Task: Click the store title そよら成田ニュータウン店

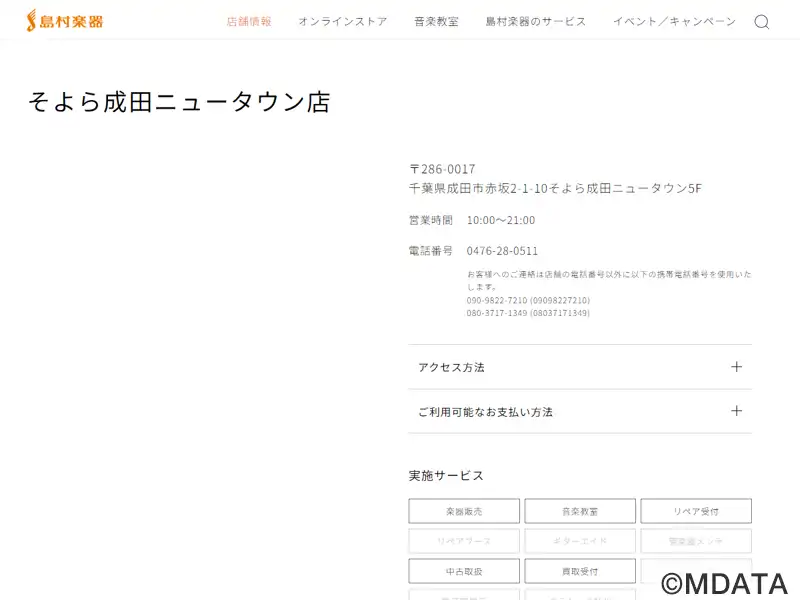Action: [x=179, y=102]
